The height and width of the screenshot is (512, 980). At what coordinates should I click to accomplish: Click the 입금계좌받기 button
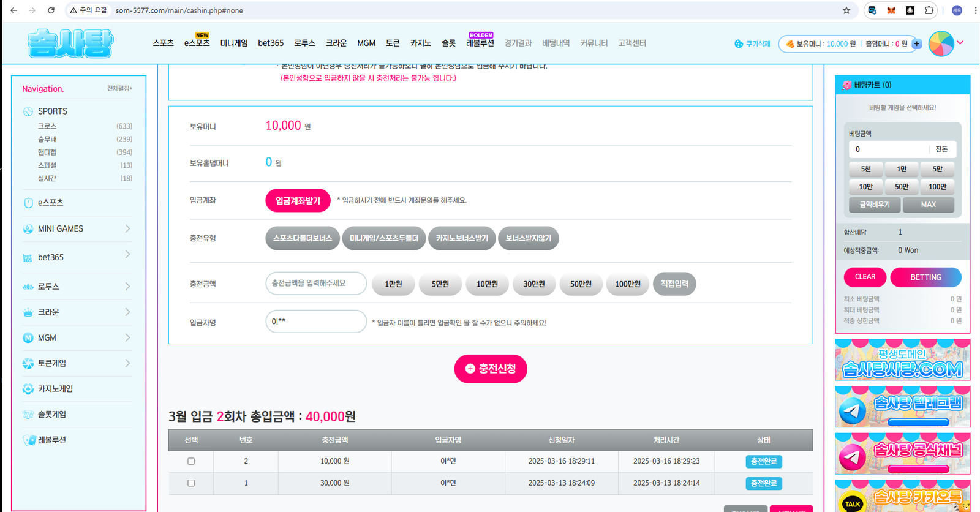[298, 200]
